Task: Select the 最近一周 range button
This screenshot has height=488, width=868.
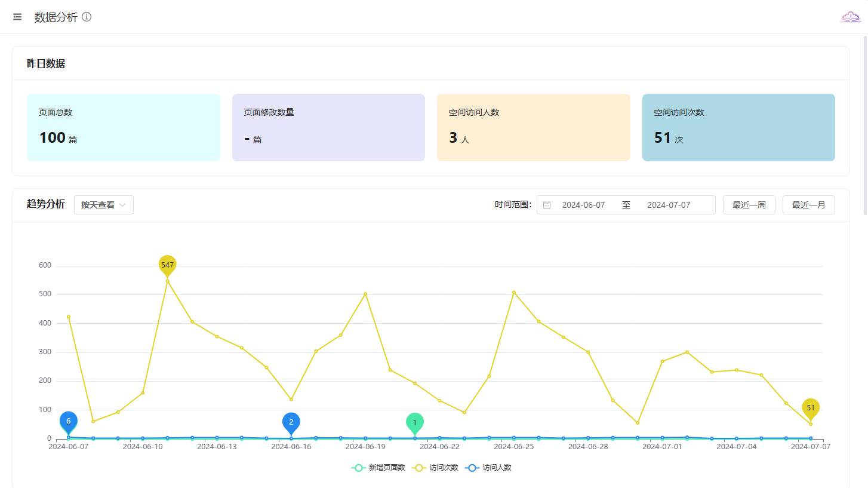Action: point(749,205)
